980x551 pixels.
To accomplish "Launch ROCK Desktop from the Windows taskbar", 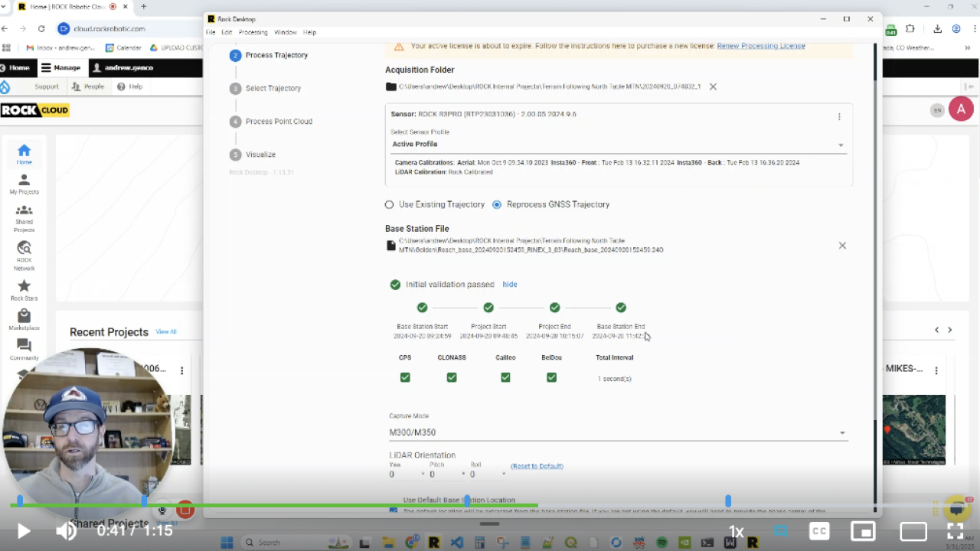I will coord(433,542).
